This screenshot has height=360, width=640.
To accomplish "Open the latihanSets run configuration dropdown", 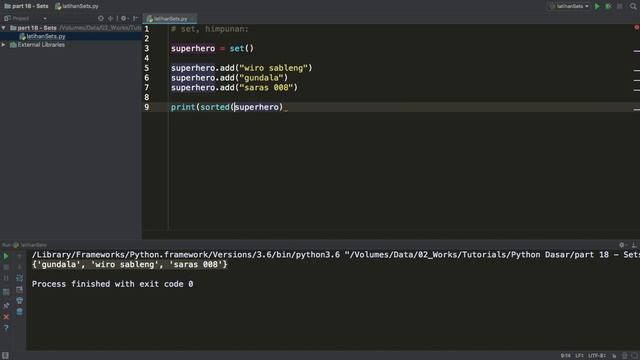I will click(x=569, y=6).
